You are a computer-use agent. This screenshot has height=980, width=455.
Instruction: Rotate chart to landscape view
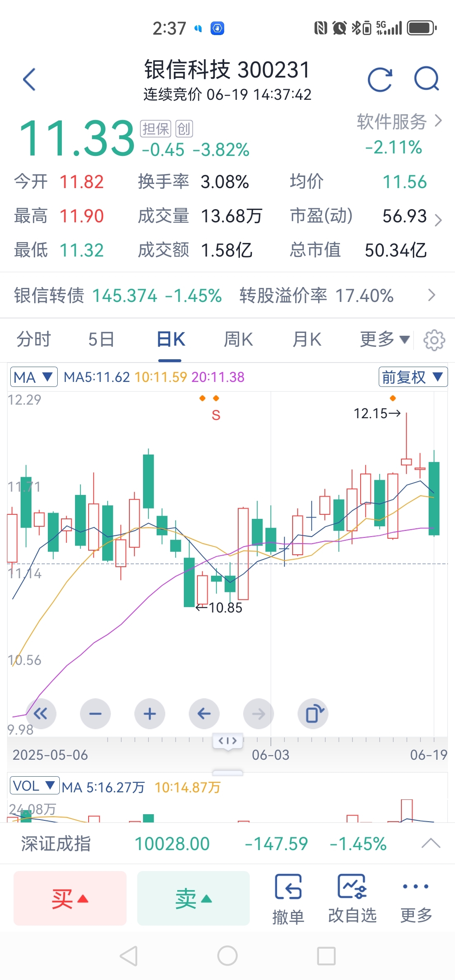[313, 714]
